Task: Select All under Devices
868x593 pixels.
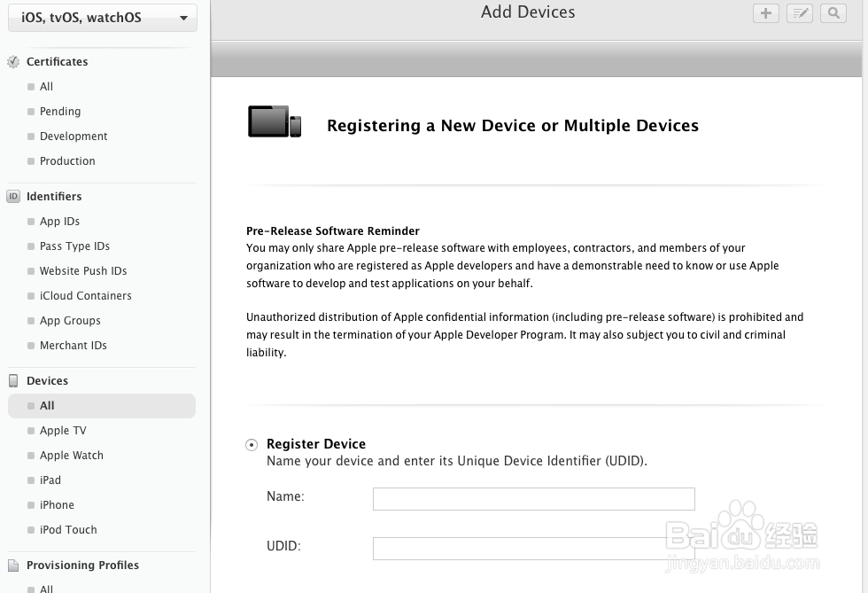Action: pyautogui.click(x=102, y=406)
